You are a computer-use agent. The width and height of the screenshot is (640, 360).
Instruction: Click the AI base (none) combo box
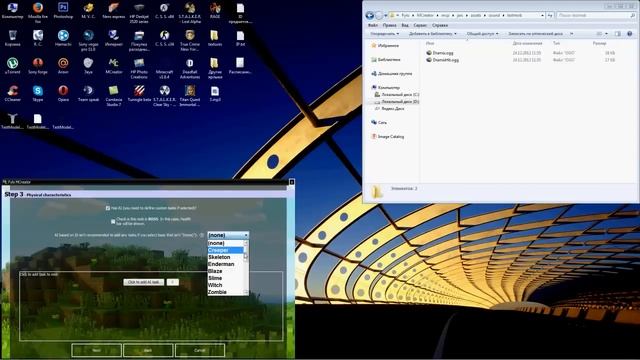click(228, 235)
